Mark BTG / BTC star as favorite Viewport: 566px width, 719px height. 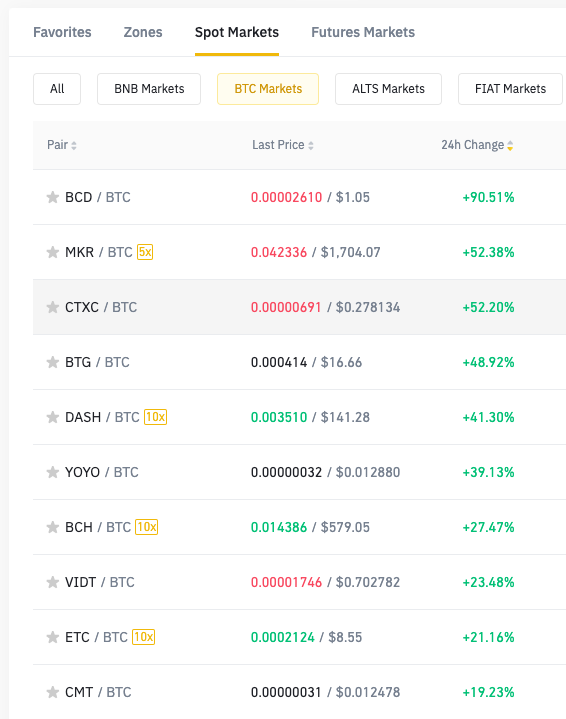53,362
